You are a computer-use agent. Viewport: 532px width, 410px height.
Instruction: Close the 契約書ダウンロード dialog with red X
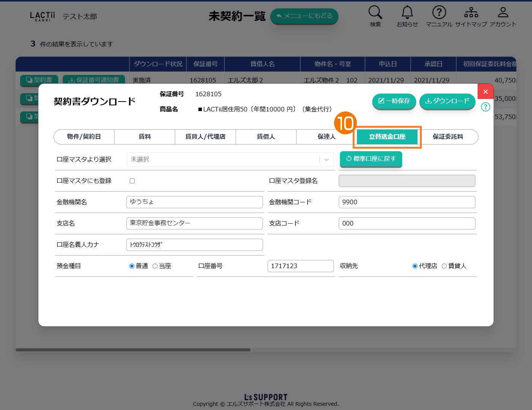pos(485,92)
